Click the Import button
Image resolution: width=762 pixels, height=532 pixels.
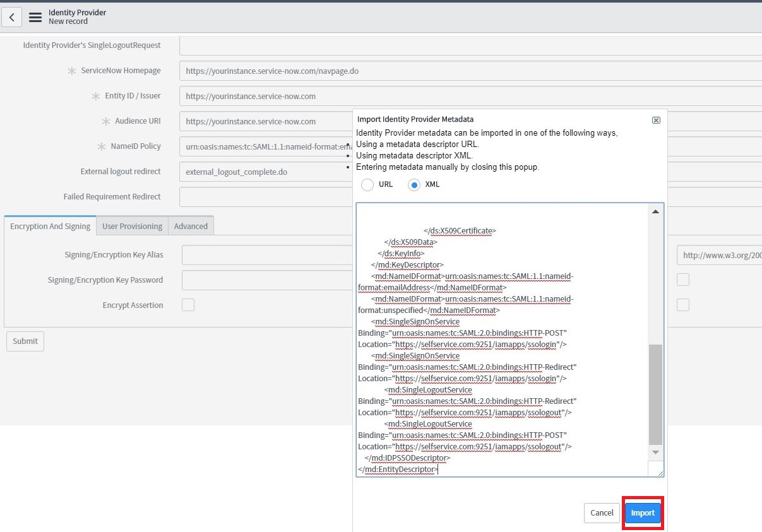[643, 512]
